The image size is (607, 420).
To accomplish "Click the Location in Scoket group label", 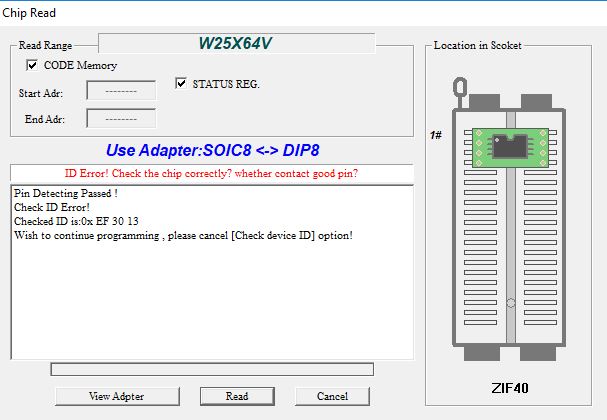I will [x=477, y=45].
